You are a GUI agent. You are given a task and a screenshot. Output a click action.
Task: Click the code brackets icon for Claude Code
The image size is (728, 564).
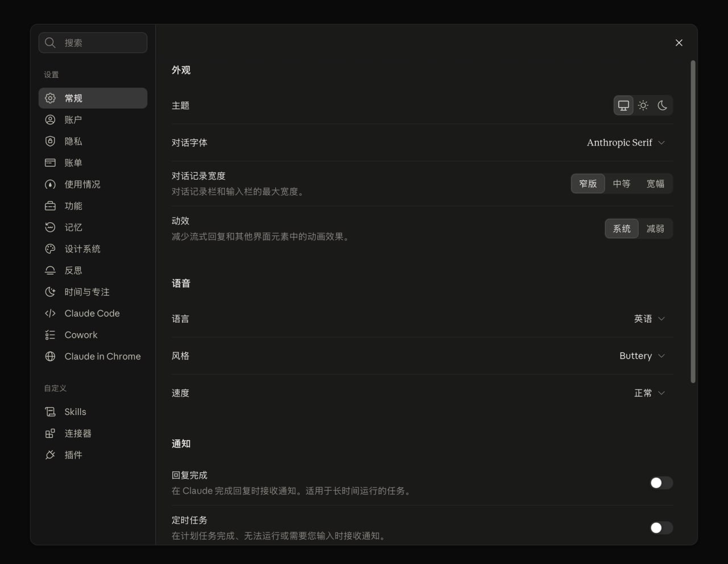click(50, 313)
